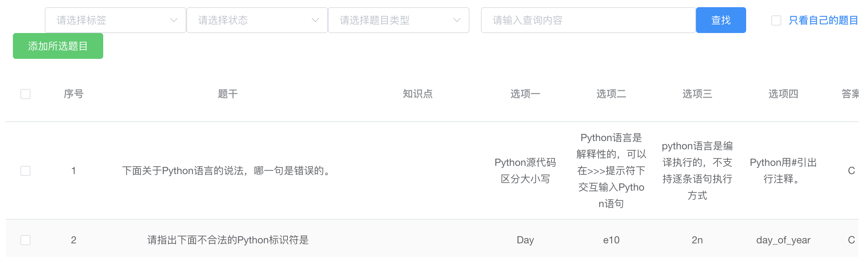Click the 题干 column header
The width and height of the screenshot is (868, 257).
227,94
